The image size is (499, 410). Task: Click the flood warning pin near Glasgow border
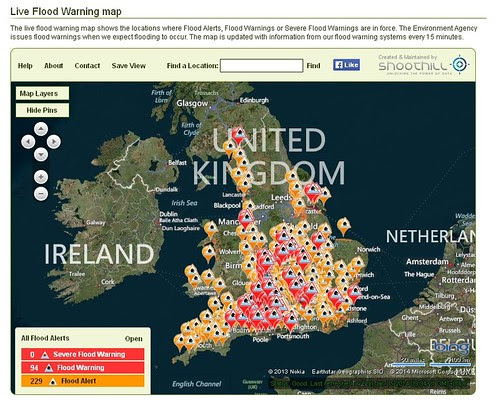[x=239, y=135]
